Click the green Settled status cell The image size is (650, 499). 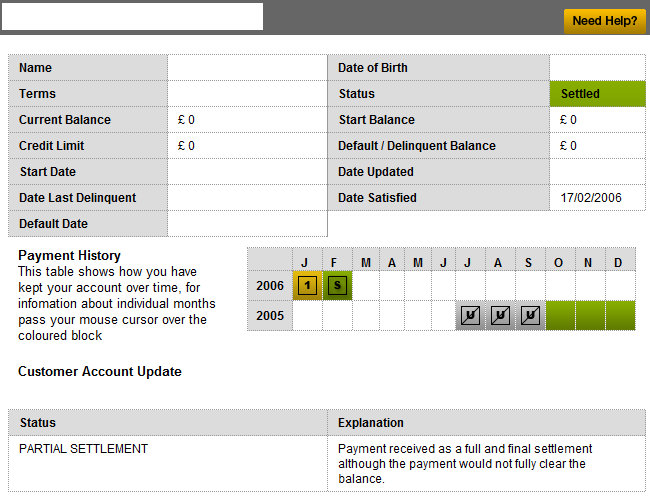[597, 94]
